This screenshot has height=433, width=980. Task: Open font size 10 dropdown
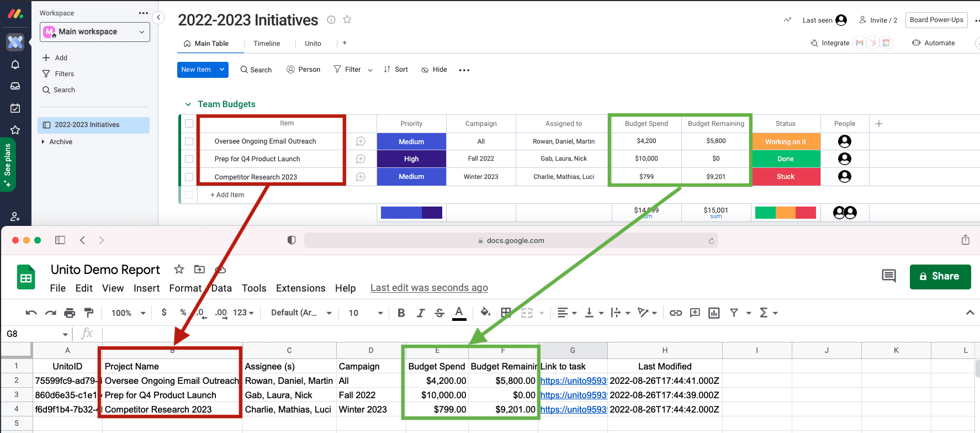[365, 313]
